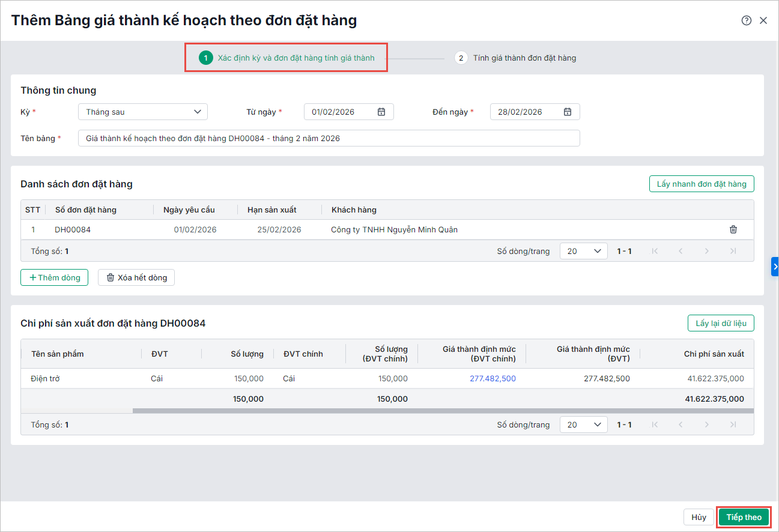Select step 1 Xác định kỳ tab
Viewport: 779px width, 532px height.
tap(287, 58)
